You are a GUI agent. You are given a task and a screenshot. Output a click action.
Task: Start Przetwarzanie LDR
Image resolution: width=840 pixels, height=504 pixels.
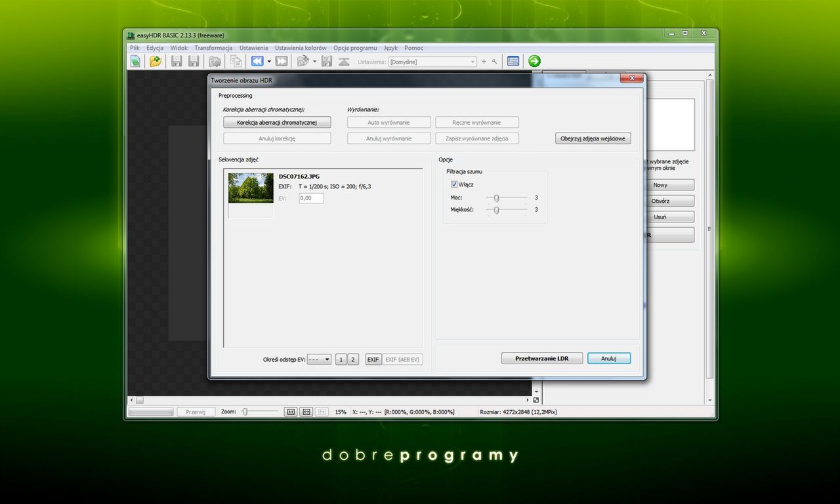click(542, 358)
